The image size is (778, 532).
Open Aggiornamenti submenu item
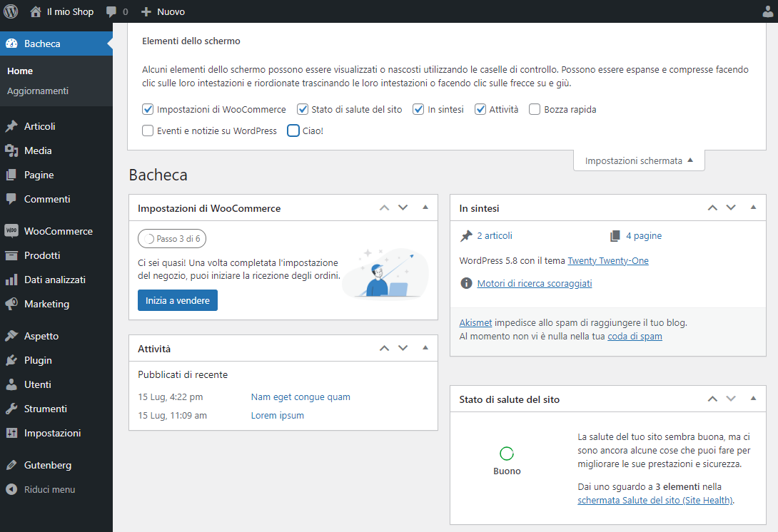tap(38, 91)
